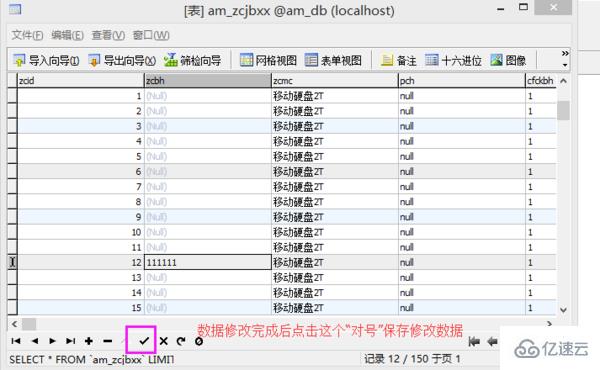Select row marker for record 1
This screenshot has width=600, height=370.
point(12,96)
